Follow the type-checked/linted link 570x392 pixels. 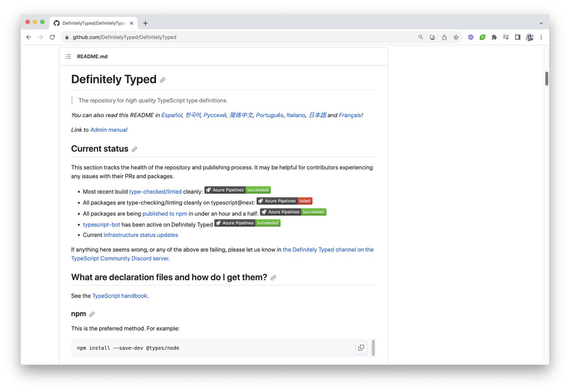[x=155, y=192]
